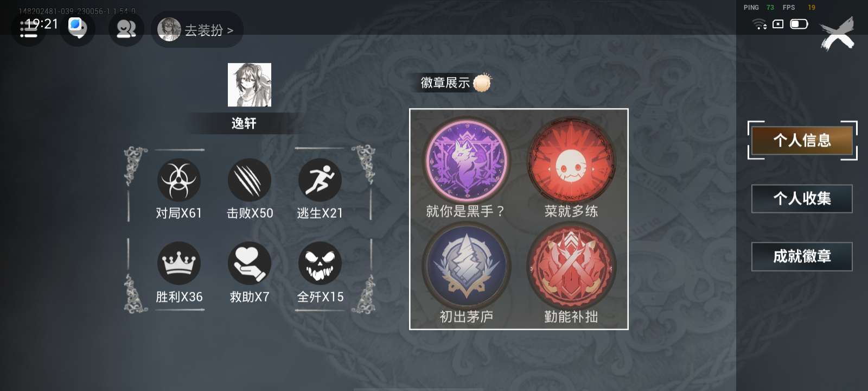This screenshot has height=391, width=868.
Task: Click the heart-in-hand 救助X7 rescue icon
Action: click(x=250, y=263)
